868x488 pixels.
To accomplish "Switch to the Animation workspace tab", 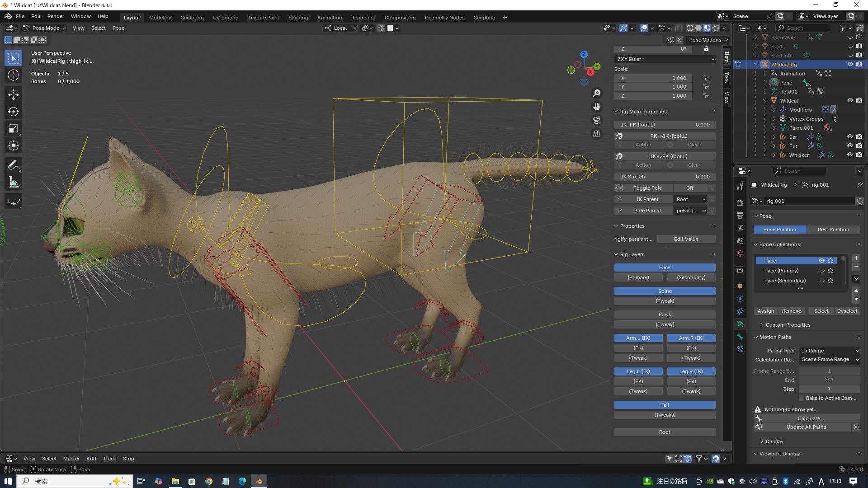I will 330,18.
